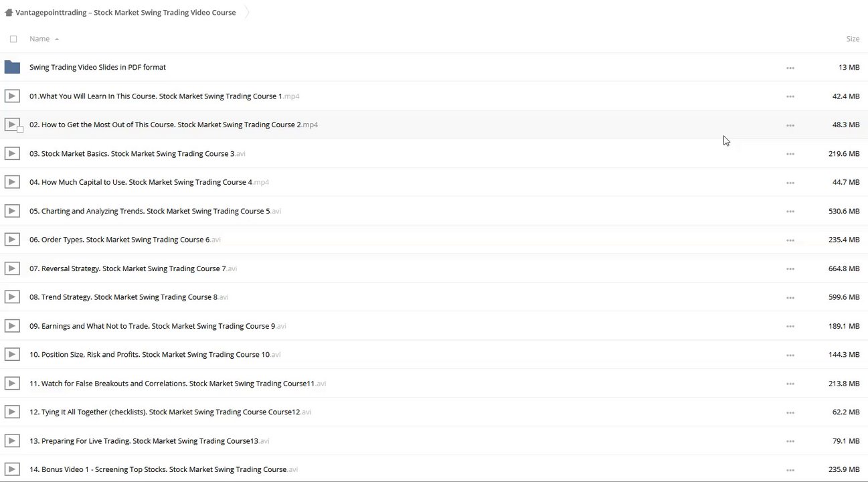Tick the checkbox on 02. How to Get the Most row

(20, 129)
